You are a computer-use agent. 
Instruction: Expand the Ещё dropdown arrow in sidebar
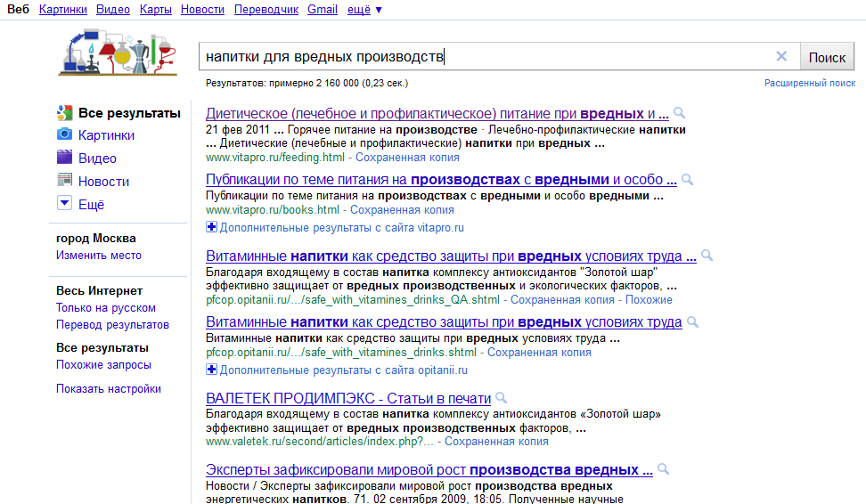click(65, 203)
